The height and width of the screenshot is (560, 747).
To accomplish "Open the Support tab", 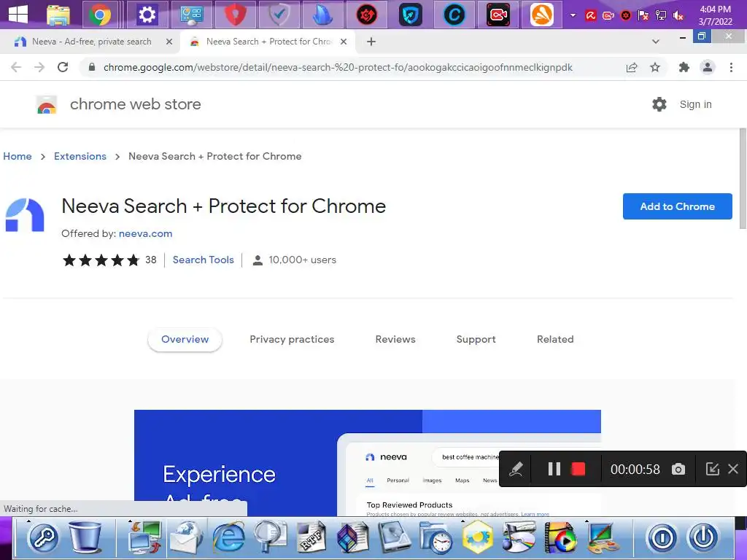I will click(x=476, y=340).
